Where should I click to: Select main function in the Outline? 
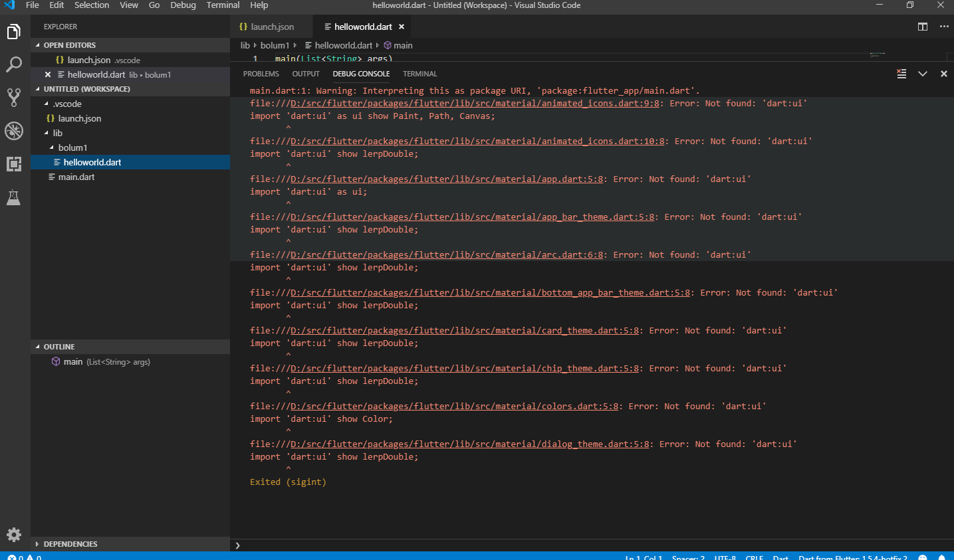point(130,362)
